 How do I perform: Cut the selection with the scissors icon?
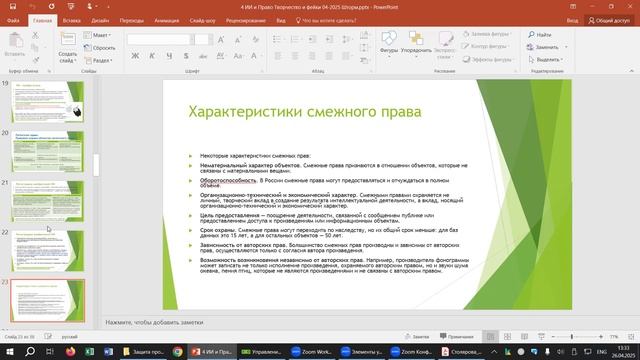point(36,36)
